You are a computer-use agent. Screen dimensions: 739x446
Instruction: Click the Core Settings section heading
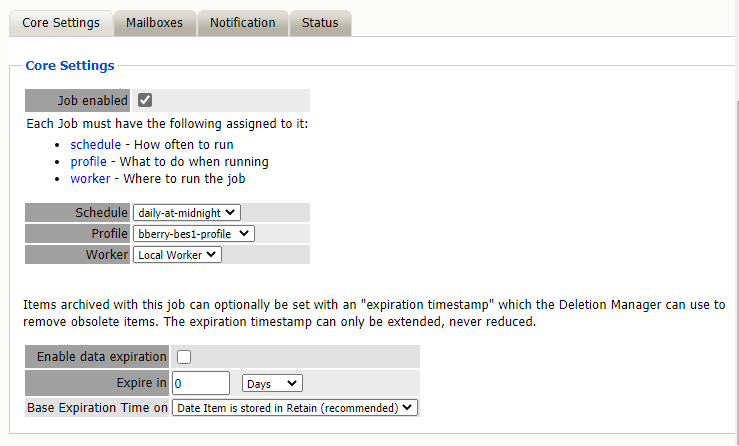70,66
